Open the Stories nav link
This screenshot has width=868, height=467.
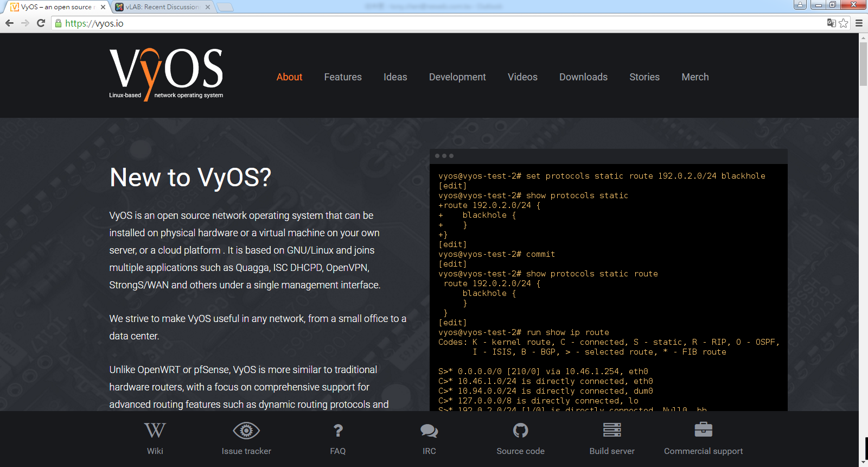(644, 77)
